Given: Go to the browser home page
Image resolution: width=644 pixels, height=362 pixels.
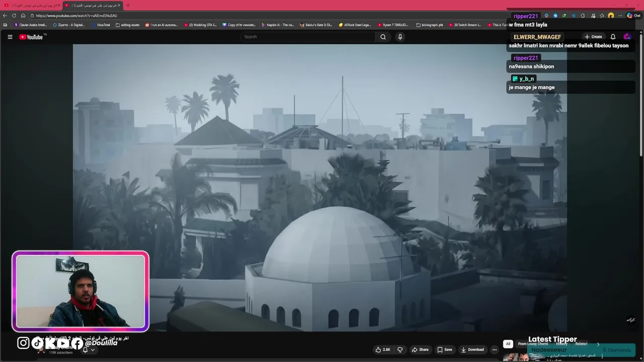Looking at the screenshot, I should point(23,16).
